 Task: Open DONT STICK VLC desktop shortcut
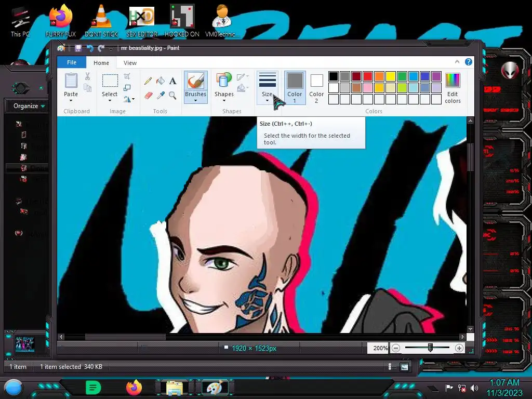[101, 20]
